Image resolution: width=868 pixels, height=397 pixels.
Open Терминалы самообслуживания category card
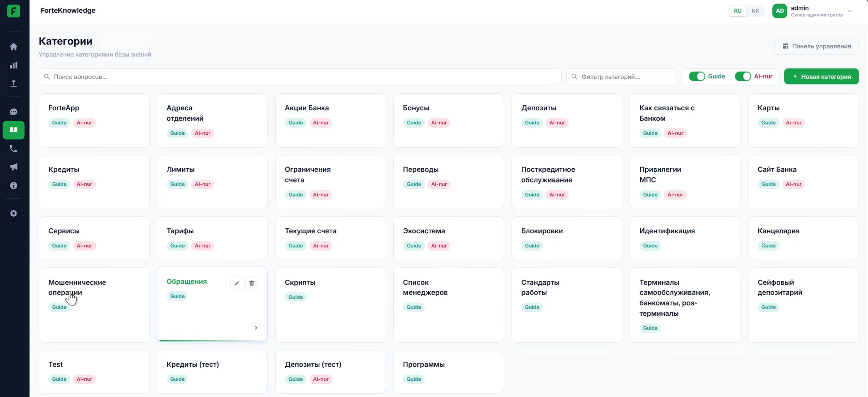click(685, 305)
